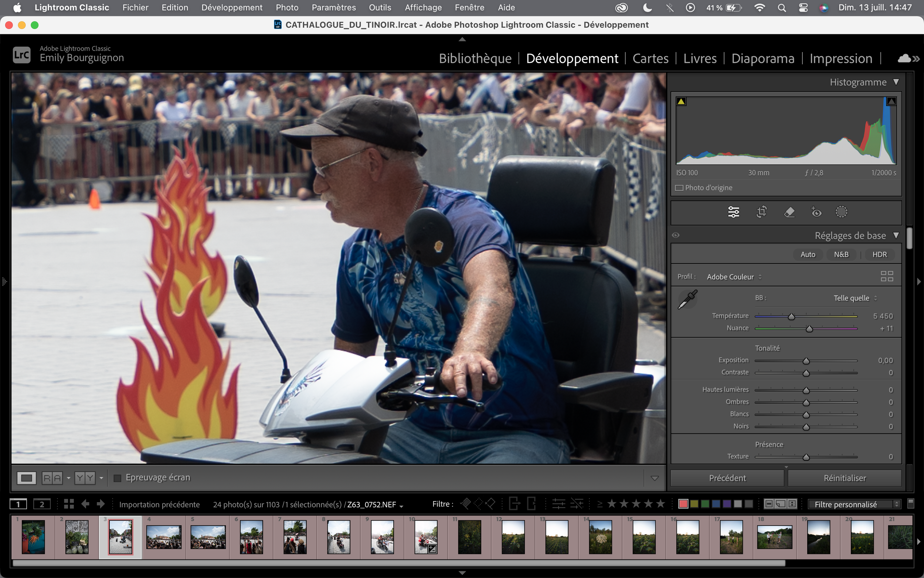The image size is (924, 578).
Task: Open the Masking tool icon
Action: pos(841,212)
